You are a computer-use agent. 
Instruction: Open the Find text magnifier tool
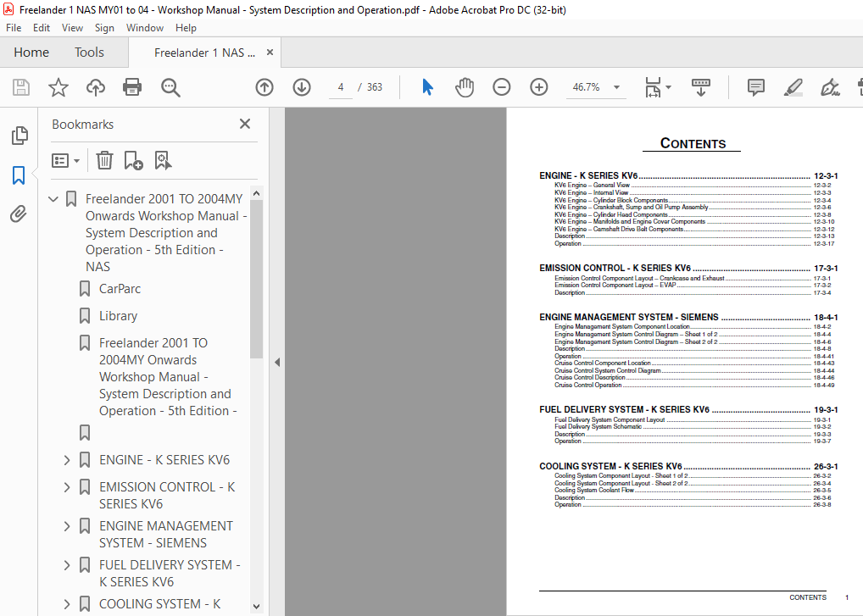click(x=170, y=87)
